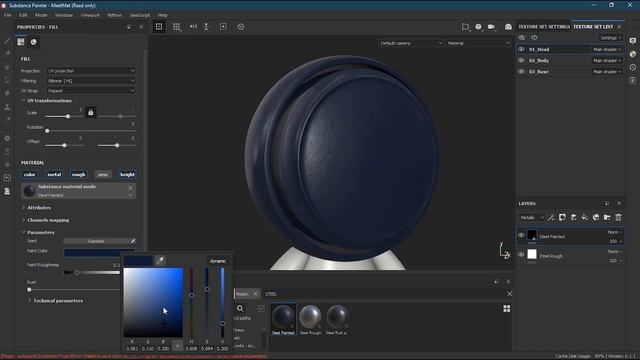Image resolution: width=640 pixels, height=360 pixels.
Task: Open the Projection dropdown
Action: 91,71
